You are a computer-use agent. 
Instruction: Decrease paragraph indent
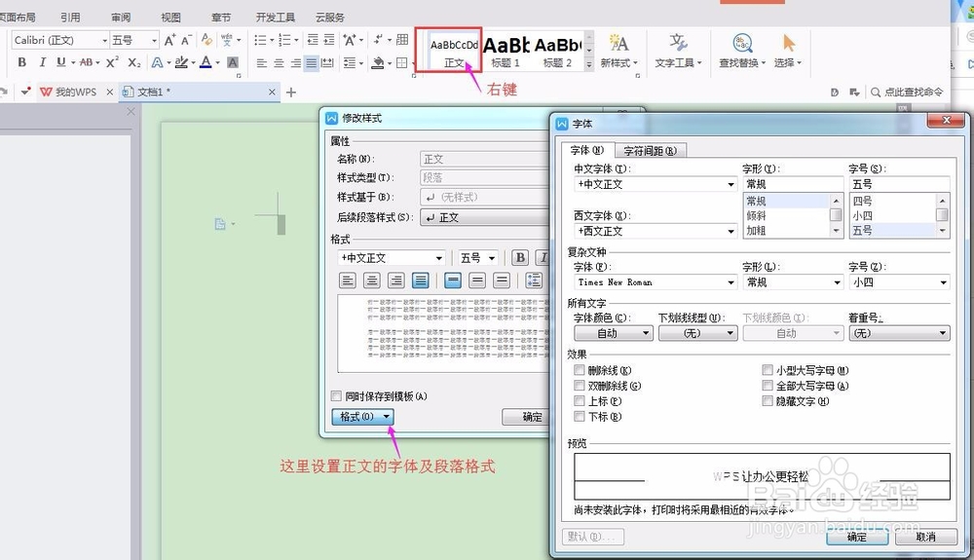313,40
